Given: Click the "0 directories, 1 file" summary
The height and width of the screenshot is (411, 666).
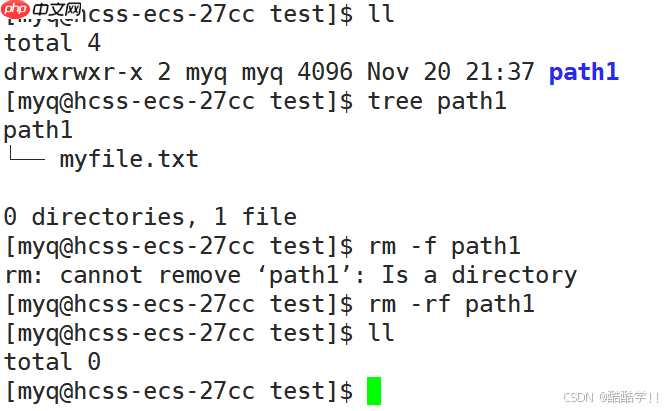Looking at the screenshot, I should point(150,217).
